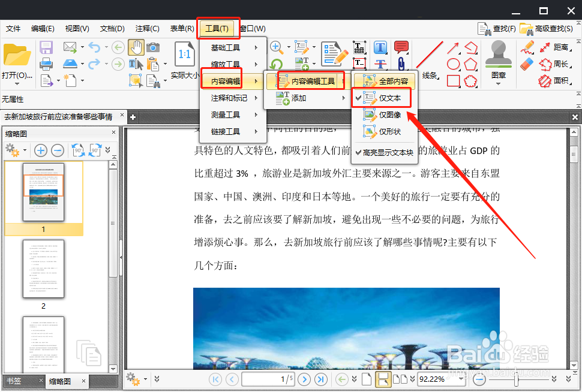The width and height of the screenshot is (582, 392).
Task: Click the zoom-in magnifier icon
Action: tap(276, 47)
